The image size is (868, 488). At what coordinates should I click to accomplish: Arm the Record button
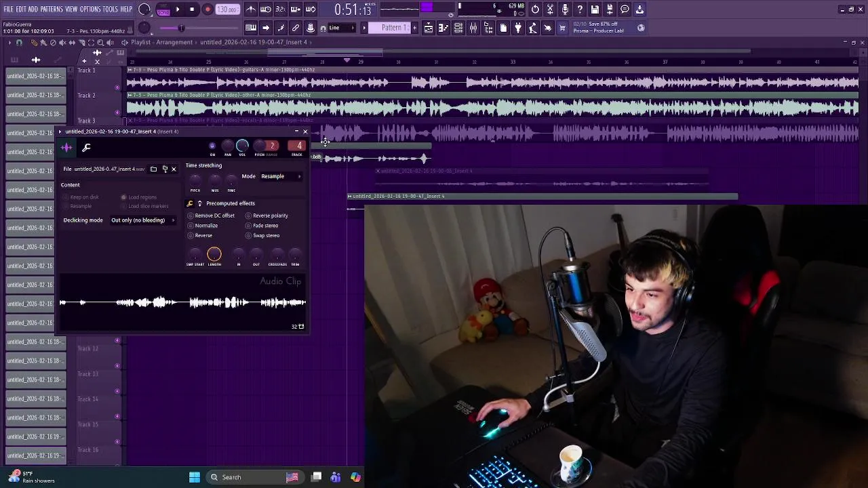tap(208, 9)
